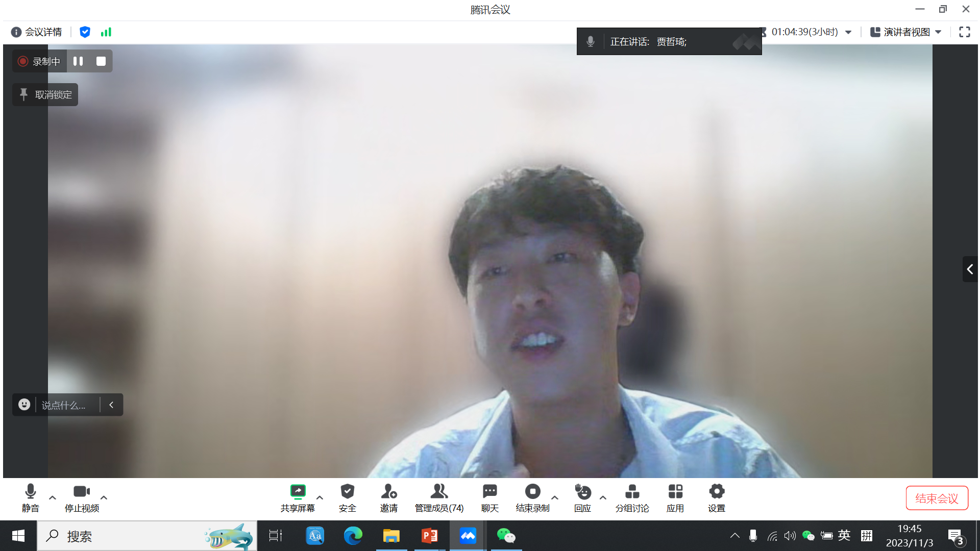Stop the recording with square button
This screenshot has height=551, width=980.
pos(101,61)
